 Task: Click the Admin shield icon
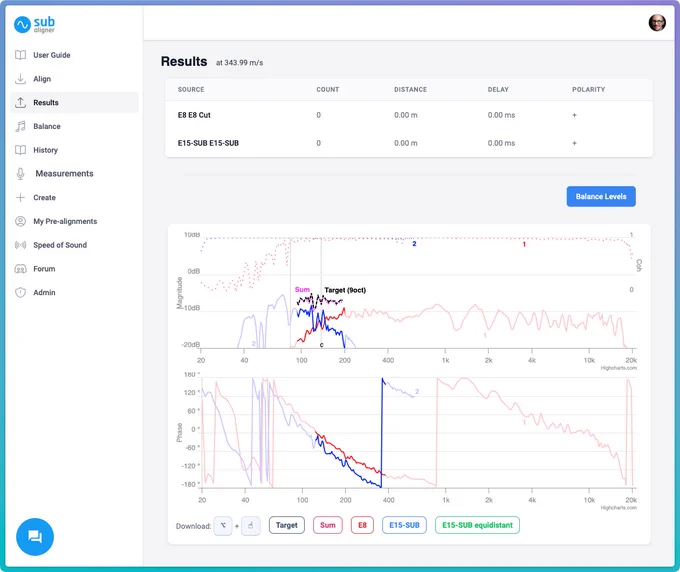(x=20, y=293)
